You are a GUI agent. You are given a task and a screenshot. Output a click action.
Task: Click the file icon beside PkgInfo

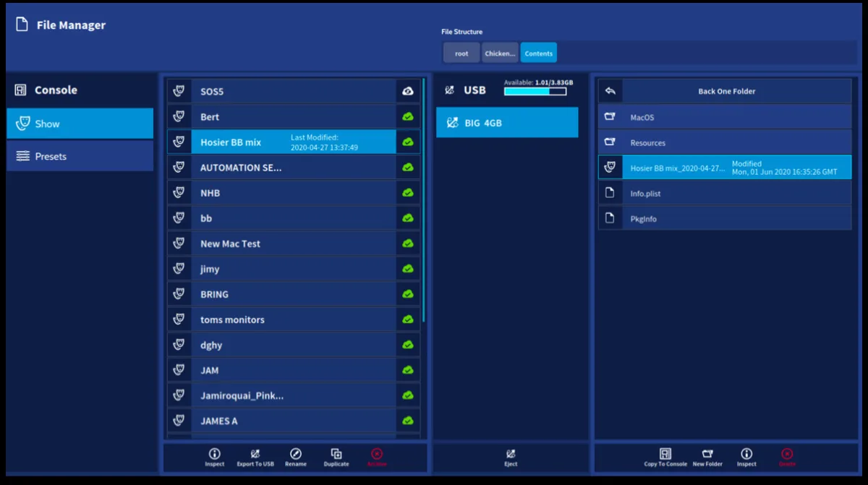tap(610, 218)
